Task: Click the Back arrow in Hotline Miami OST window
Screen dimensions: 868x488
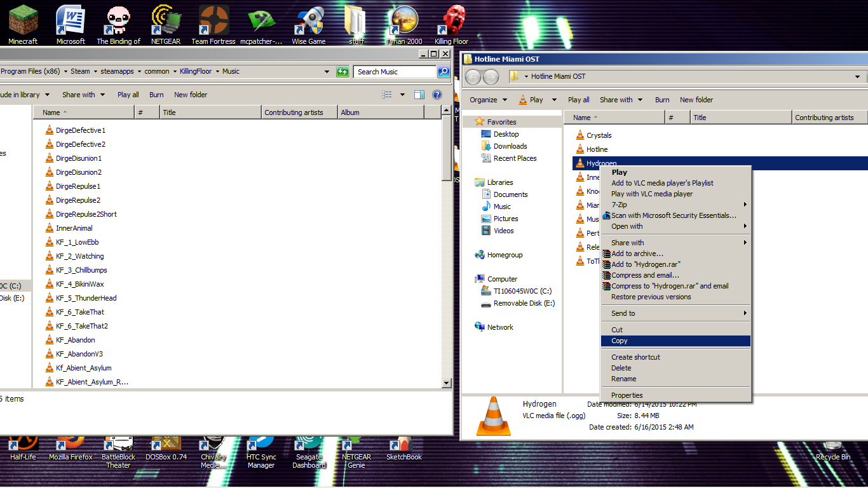Action: 473,77
